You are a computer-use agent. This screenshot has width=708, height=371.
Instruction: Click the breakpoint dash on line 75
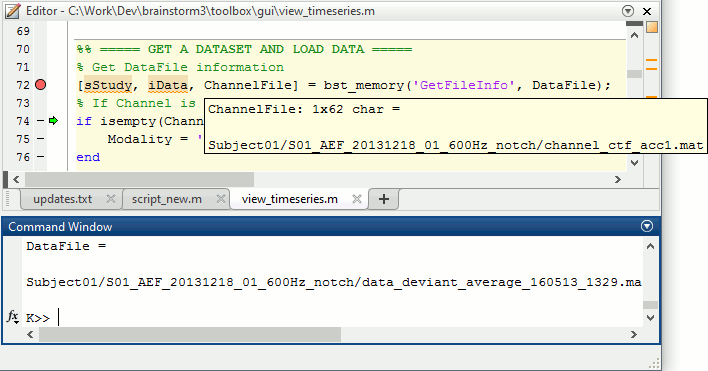pyautogui.click(x=41, y=139)
